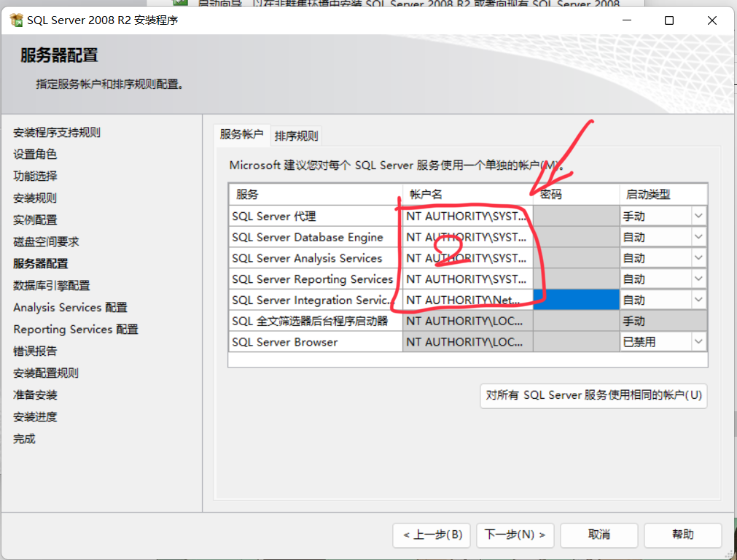
Task: Click 安装配置规则 step in sidebar
Action: pyautogui.click(x=46, y=373)
